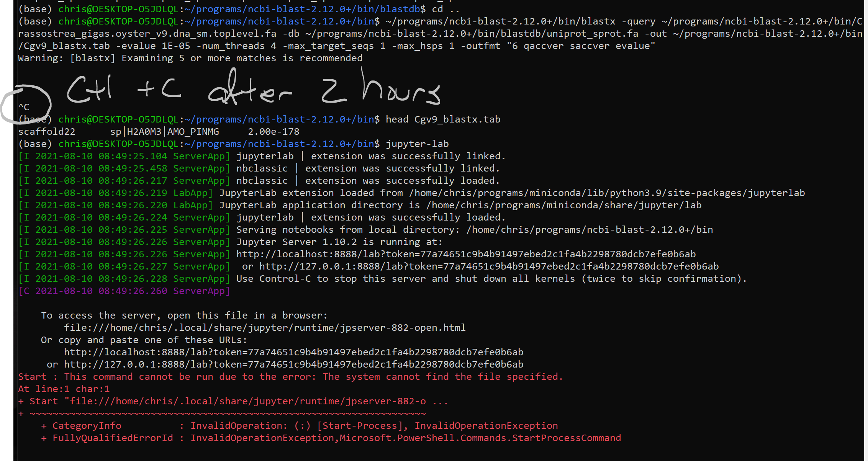
Task: Click 'At line:1 char:1' error text
Action: click(64, 389)
